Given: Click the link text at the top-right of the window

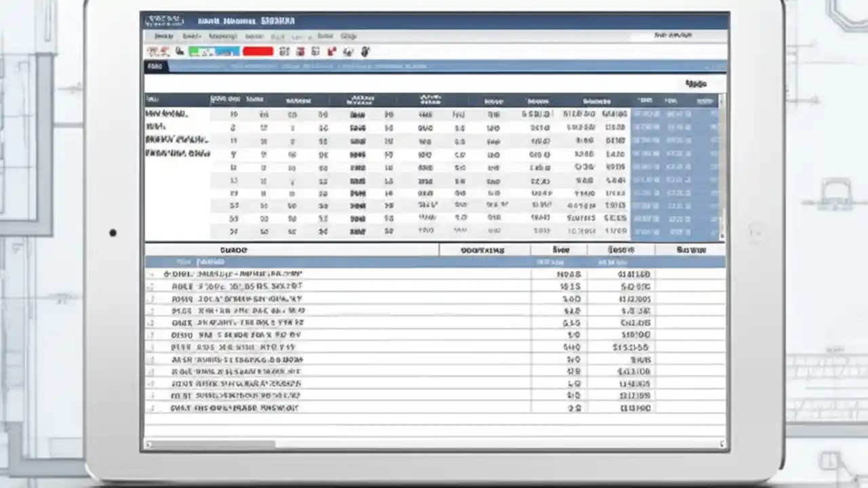Looking at the screenshot, I should tap(675, 35).
